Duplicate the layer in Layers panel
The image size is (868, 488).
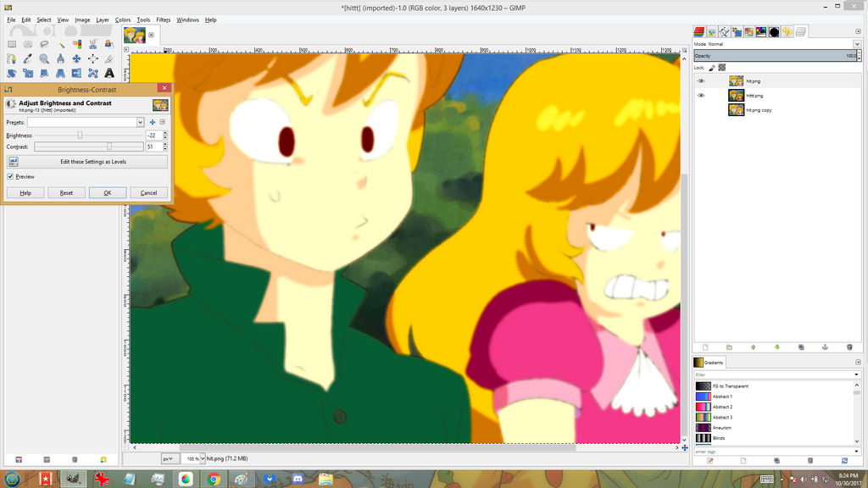click(801, 347)
